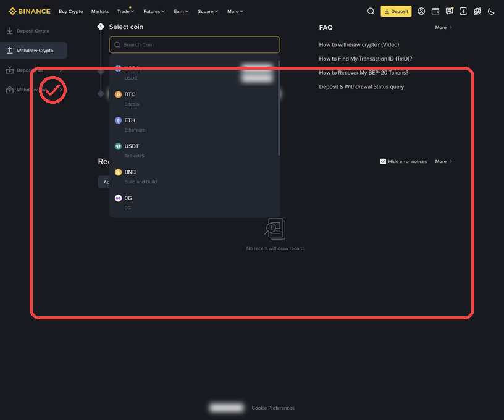Click the magnifier icon in Search Coin
This screenshot has height=420, width=504.
point(117,44)
